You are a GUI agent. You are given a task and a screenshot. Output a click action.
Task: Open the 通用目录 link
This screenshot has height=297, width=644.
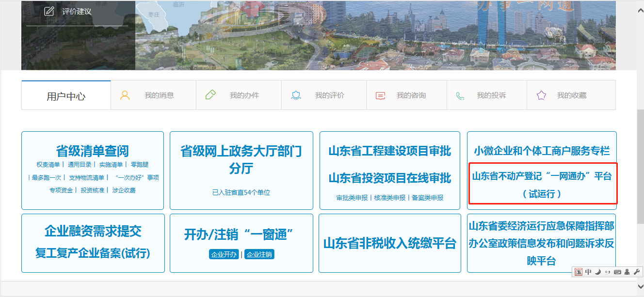(x=80, y=165)
